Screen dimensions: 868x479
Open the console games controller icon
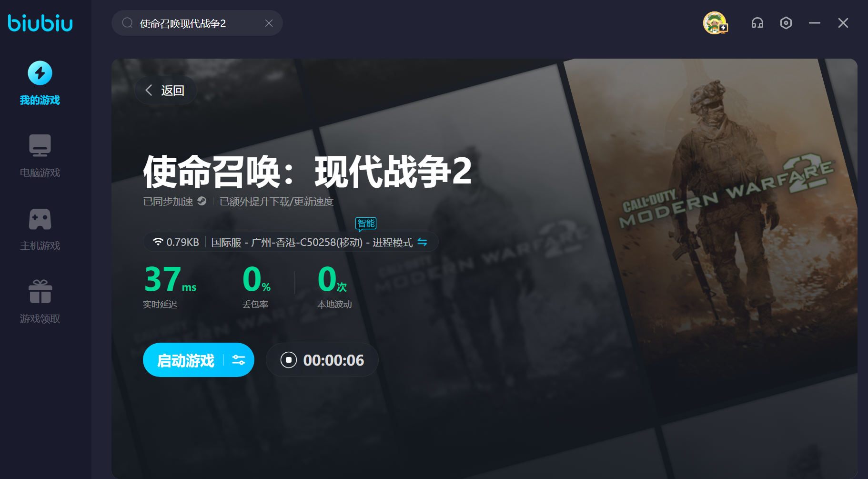coord(40,219)
